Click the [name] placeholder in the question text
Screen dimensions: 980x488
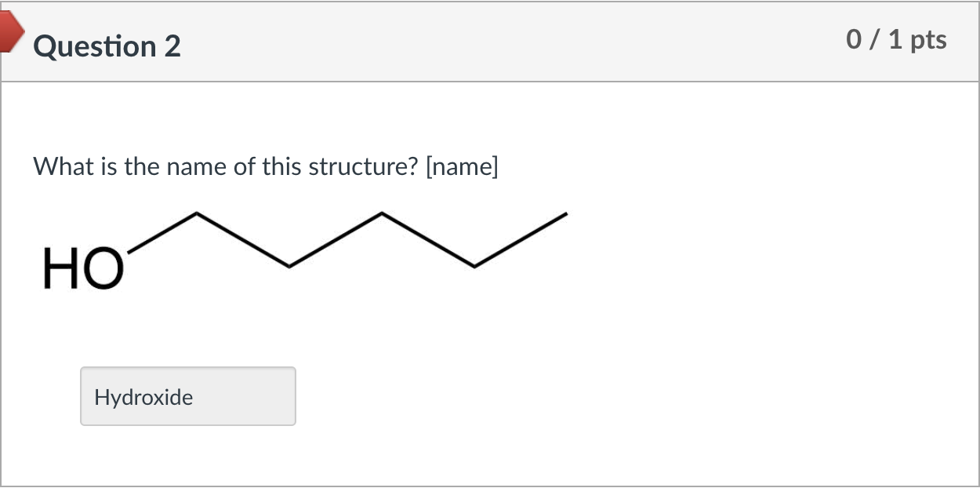coord(463,166)
